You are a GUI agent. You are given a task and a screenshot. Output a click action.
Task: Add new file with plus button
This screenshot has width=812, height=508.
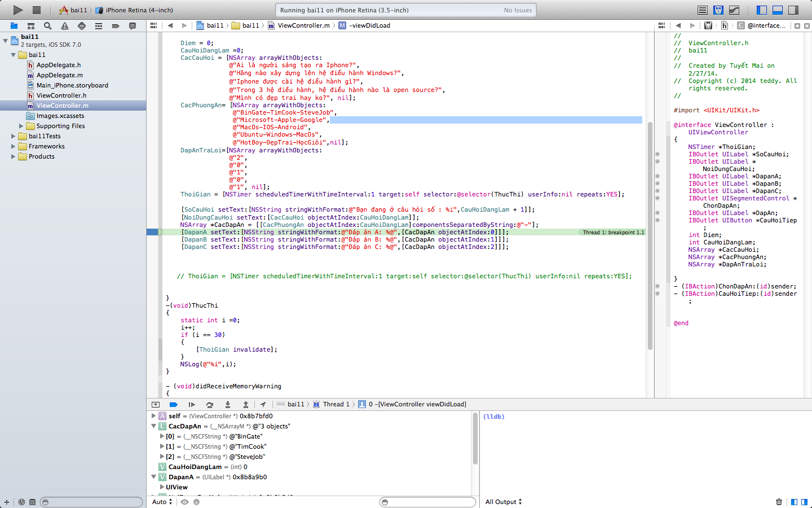7,502
